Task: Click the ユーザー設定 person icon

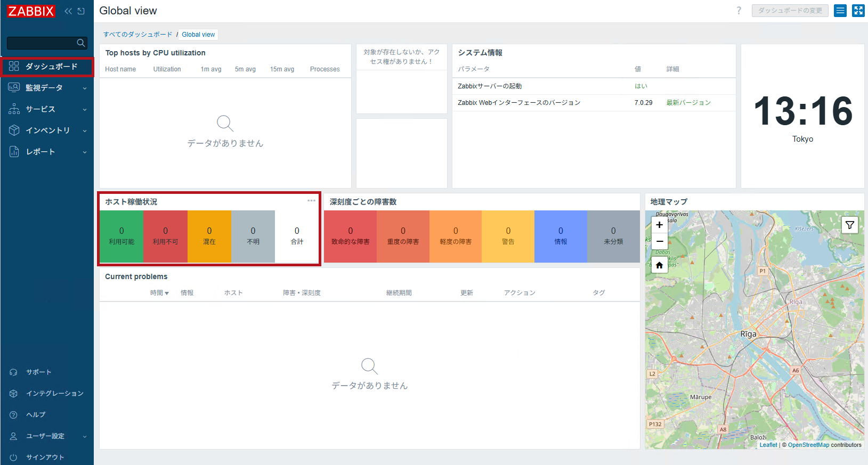Action: coord(13,436)
